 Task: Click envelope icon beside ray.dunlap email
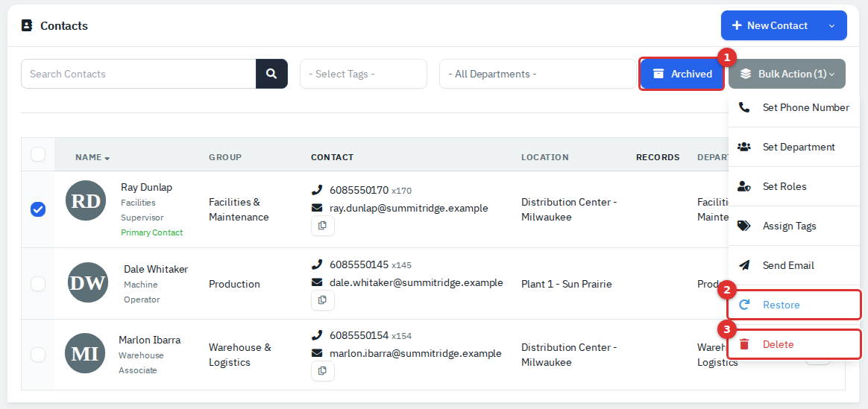(317, 208)
